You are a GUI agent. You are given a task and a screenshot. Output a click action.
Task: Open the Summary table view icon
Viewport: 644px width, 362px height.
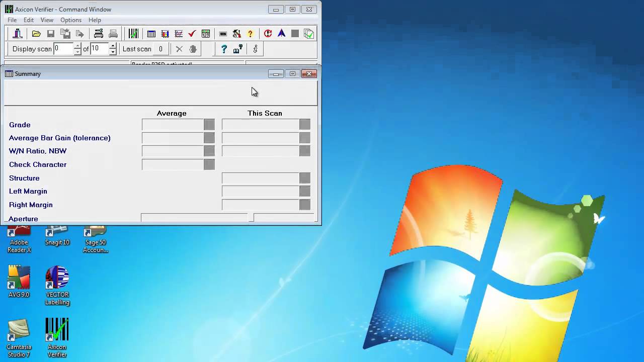click(x=151, y=34)
